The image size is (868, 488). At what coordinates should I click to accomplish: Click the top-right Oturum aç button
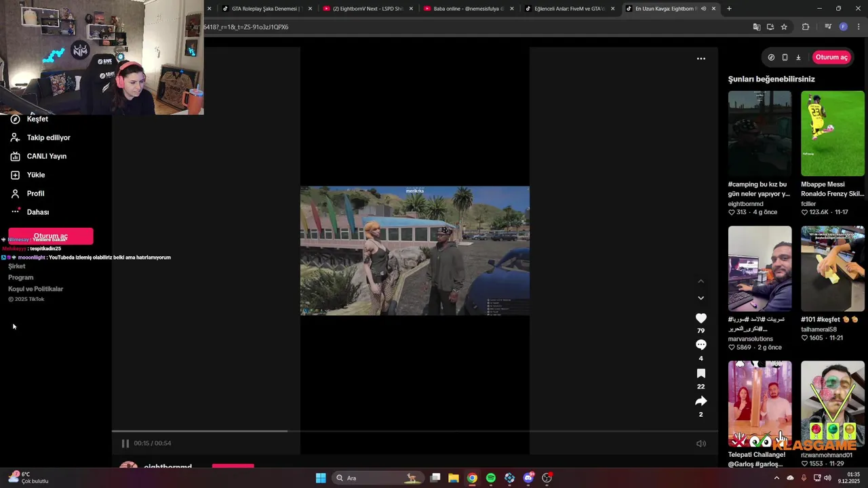[x=831, y=57]
